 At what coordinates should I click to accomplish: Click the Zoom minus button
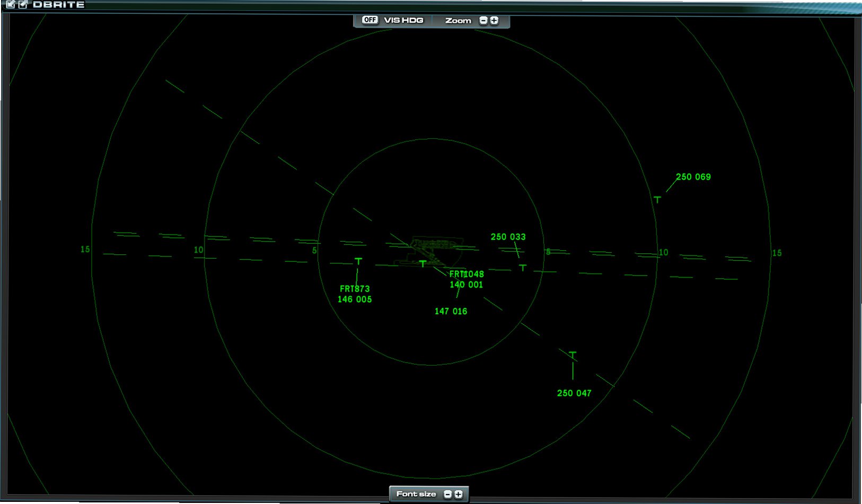483,20
